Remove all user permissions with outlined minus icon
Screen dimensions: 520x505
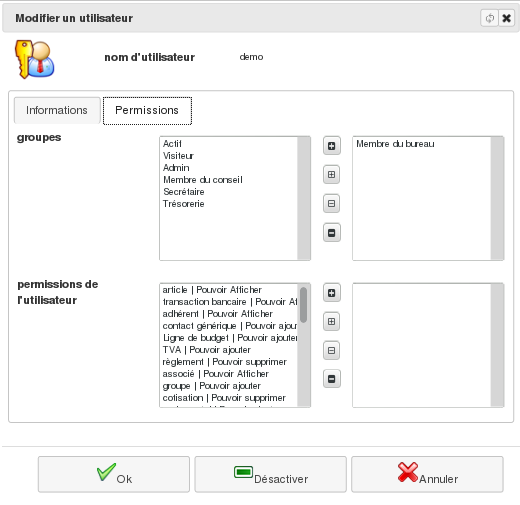tap(331, 350)
